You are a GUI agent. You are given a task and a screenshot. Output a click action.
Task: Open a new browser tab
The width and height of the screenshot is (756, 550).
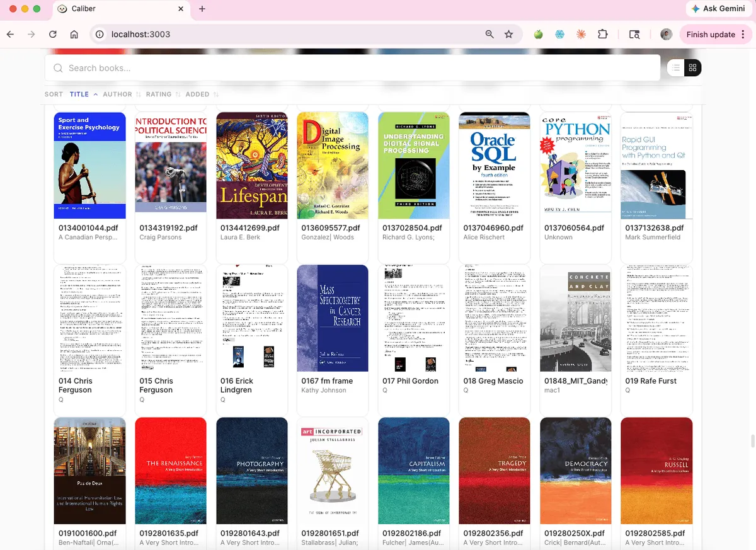(x=202, y=9)
